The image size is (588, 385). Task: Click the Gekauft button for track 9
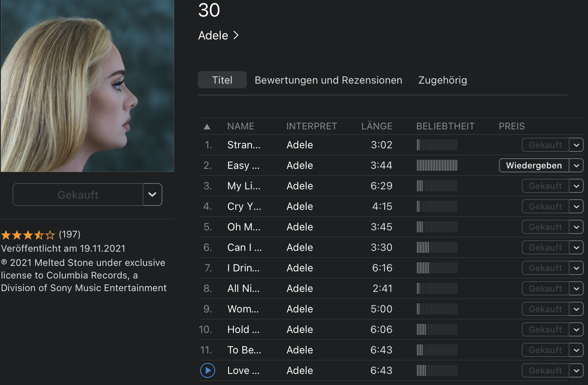coord(545,309)
